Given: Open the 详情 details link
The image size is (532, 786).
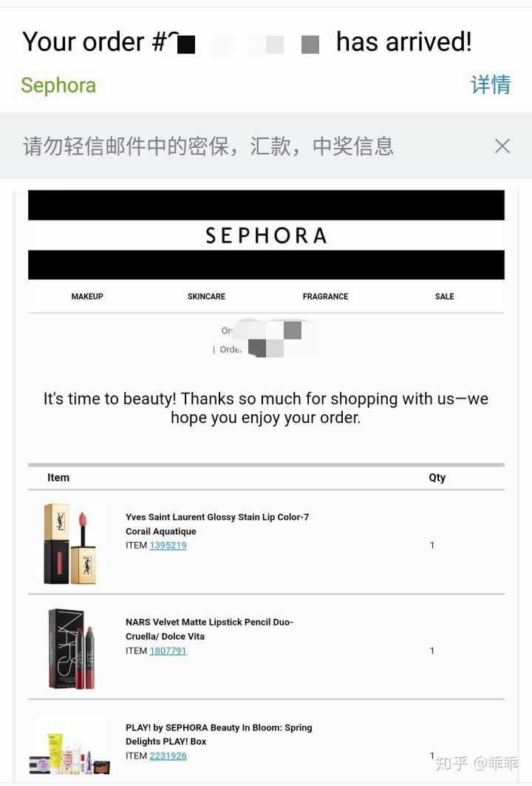Looking at the screenshot, I should (x=491, y=84).
